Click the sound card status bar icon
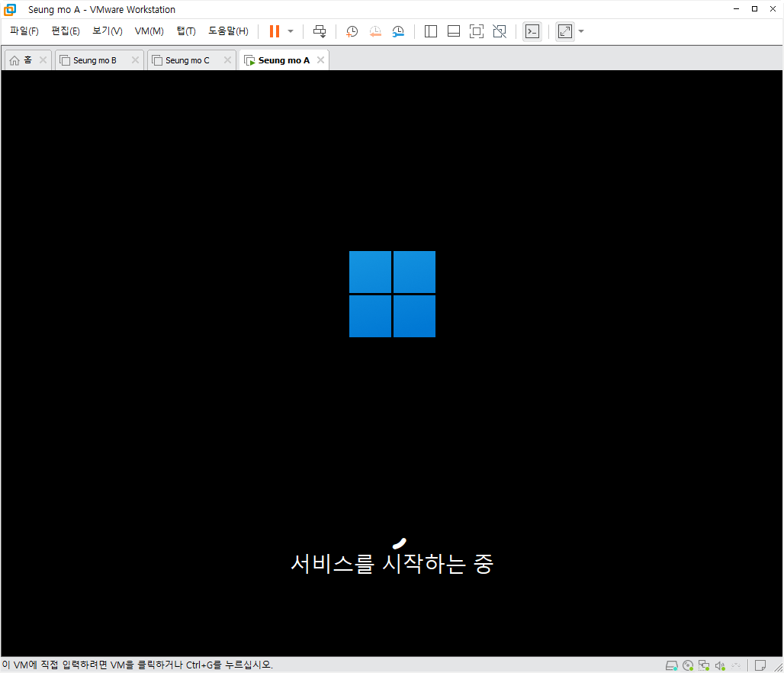 (720, 665)
